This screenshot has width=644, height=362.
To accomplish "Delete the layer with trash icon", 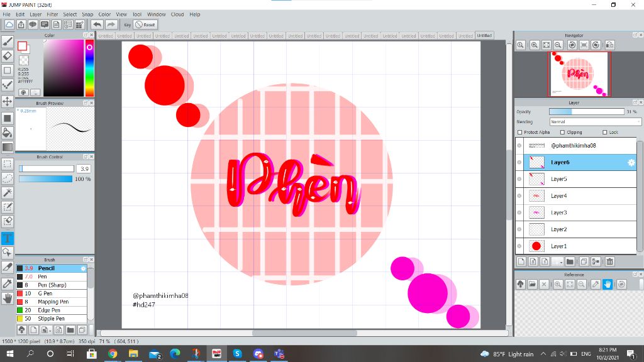I will click(x=610, y=261).
